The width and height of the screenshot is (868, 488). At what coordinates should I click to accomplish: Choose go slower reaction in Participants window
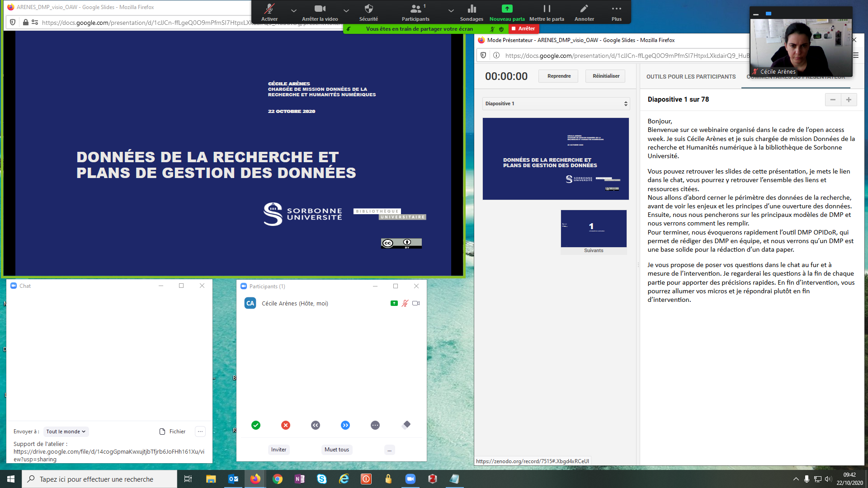click(316, 425)
